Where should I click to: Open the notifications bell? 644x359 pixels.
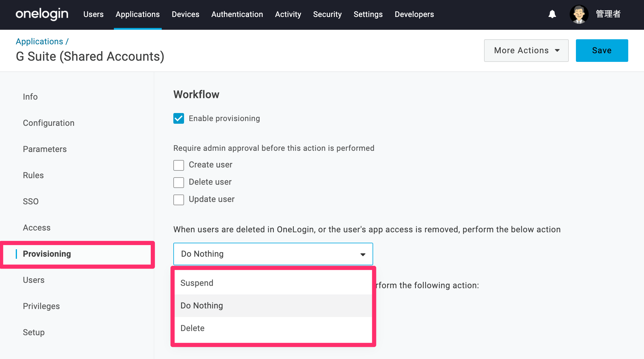tap(552, 14)
